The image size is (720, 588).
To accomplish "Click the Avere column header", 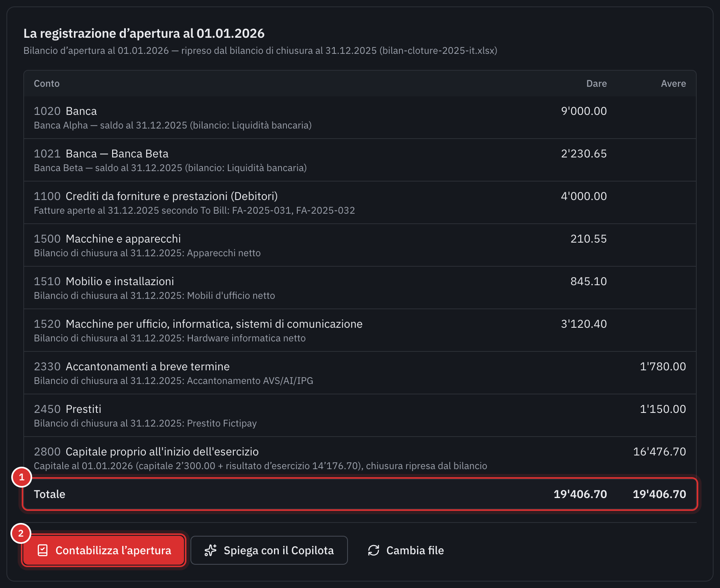I will [673, 84].
